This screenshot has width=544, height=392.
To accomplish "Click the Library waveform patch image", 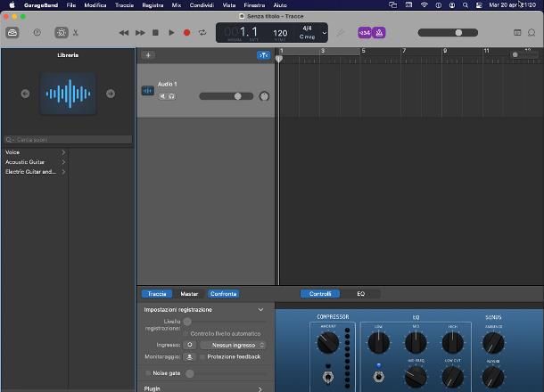I will [68, 94].
